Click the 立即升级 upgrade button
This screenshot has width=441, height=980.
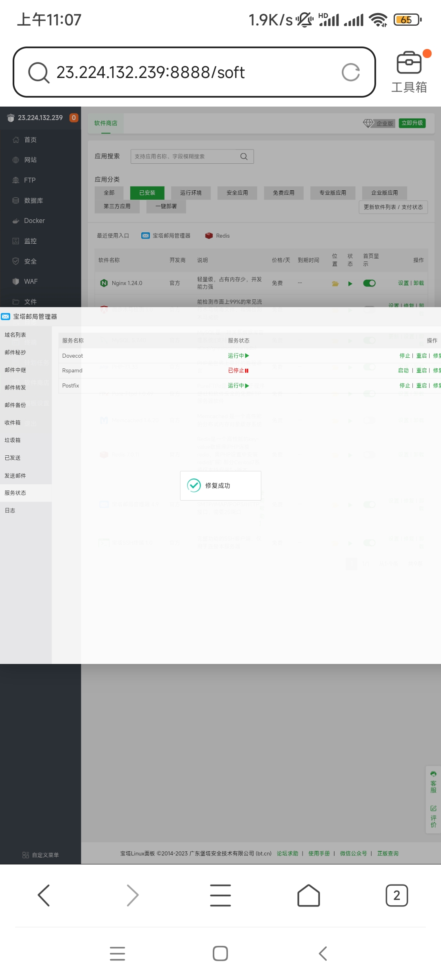[412, 123]
